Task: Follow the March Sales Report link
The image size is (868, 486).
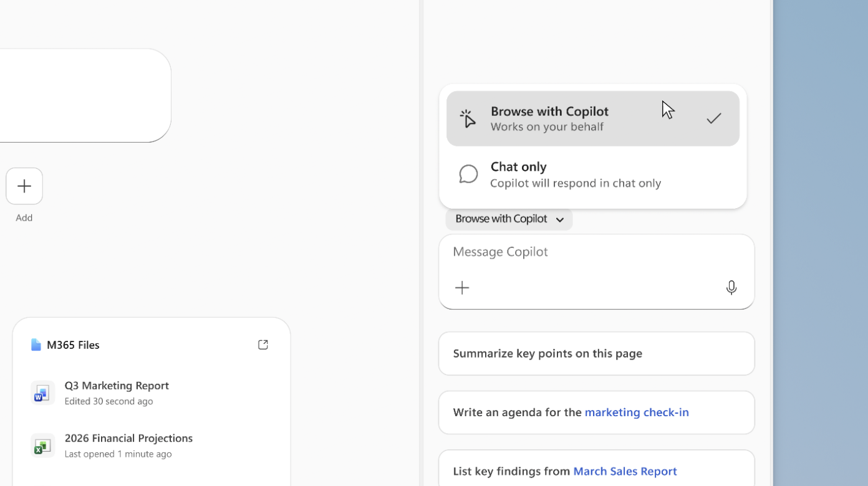Action: click(x=625, y=471)
